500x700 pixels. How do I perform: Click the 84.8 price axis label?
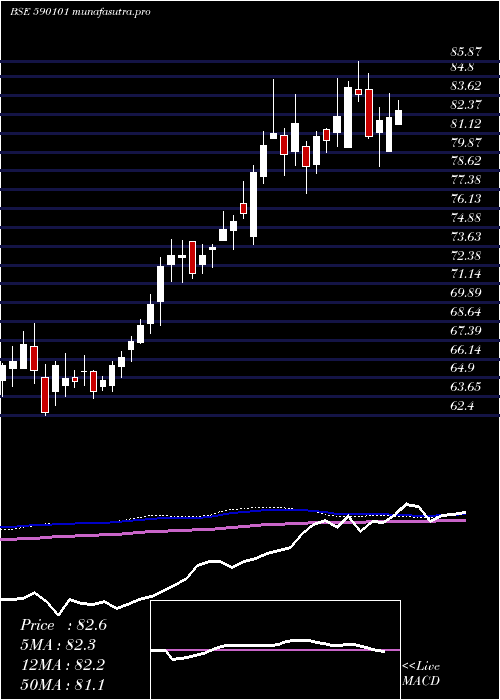tap(463, 67)
